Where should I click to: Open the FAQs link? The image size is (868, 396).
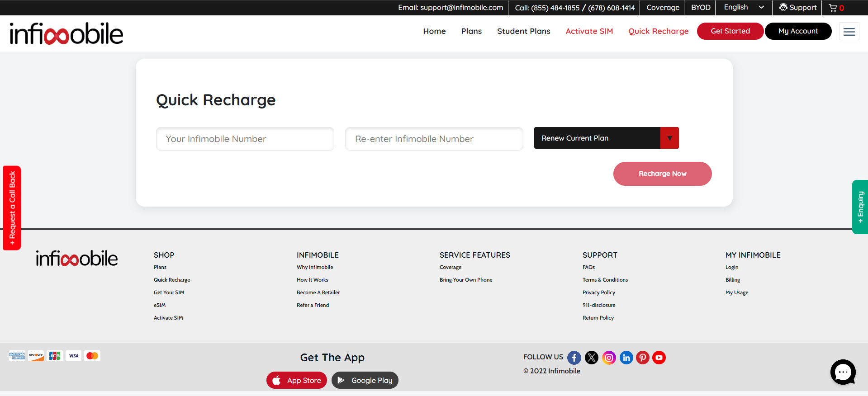(589, 267)
